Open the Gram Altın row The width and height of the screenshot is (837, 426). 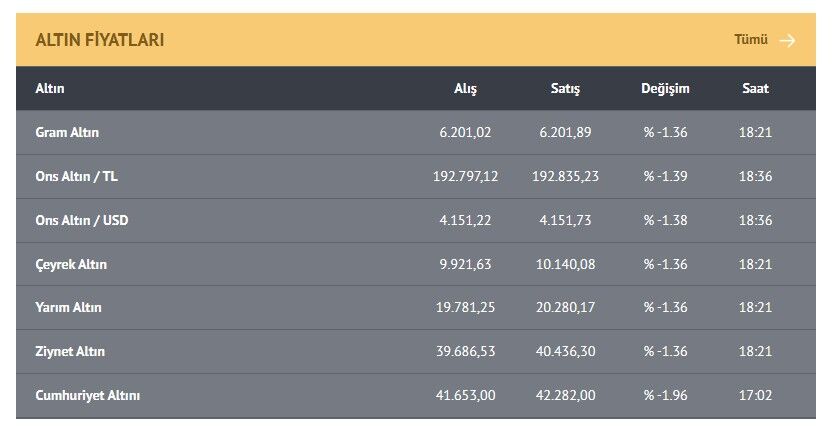416,132
